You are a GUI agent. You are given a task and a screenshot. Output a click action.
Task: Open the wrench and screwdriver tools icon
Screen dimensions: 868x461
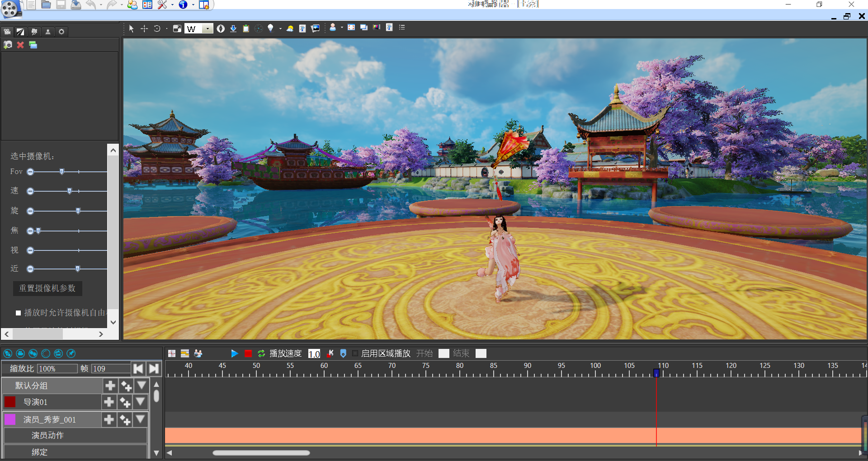[162, 5]
